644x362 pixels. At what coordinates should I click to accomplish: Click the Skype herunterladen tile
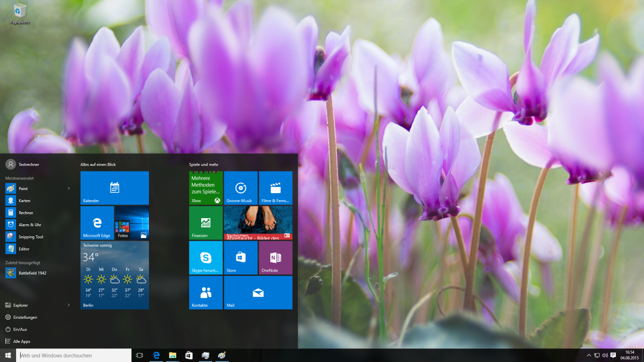[206, 257]
